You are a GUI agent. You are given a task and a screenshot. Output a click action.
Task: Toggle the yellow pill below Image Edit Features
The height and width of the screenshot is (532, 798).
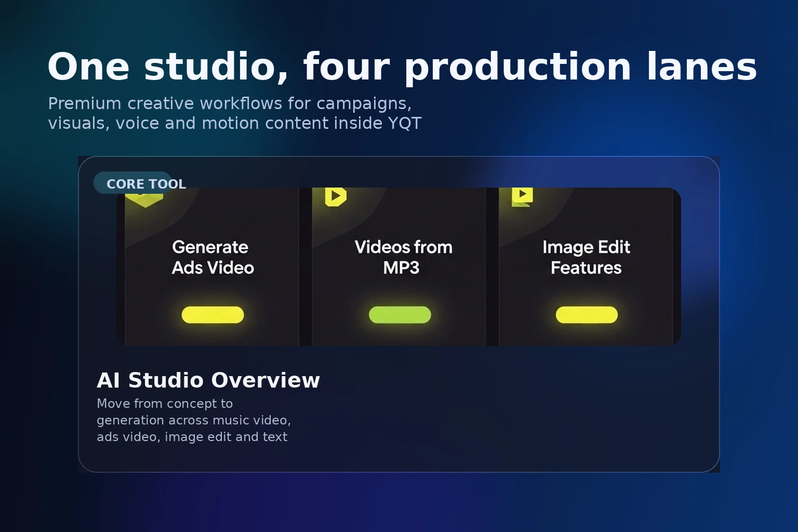pos(587,314)
